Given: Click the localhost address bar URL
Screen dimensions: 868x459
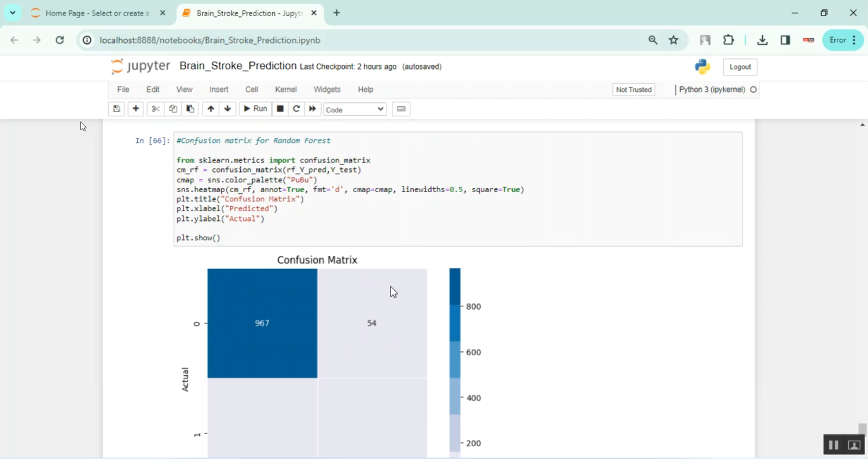Looking at the screenshot, I should 210,40.
